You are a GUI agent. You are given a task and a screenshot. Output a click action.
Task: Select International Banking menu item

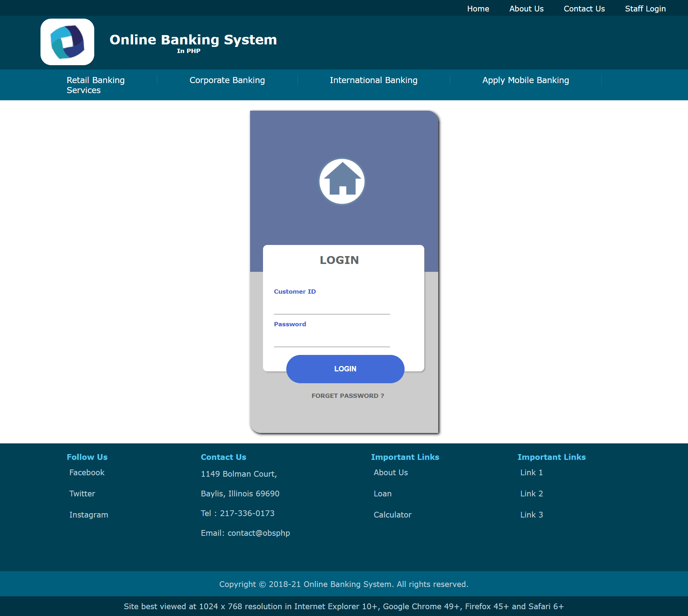pyautogui.click(x=373, y=80)
